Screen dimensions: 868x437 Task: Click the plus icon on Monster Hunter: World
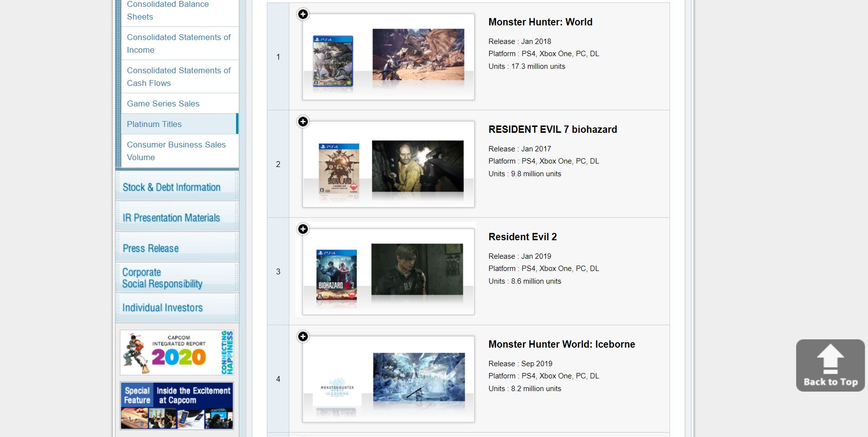pyautogui.click(x=303, y=14)
